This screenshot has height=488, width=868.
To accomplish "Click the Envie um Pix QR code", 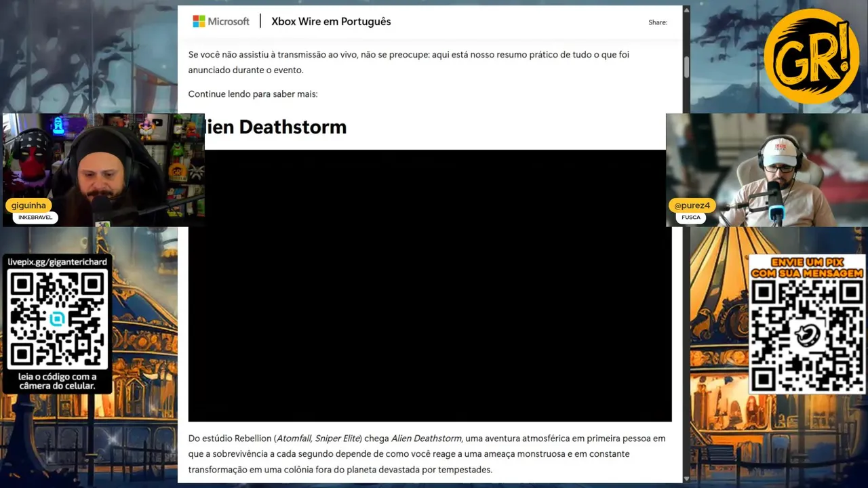I will click(807, 335).
